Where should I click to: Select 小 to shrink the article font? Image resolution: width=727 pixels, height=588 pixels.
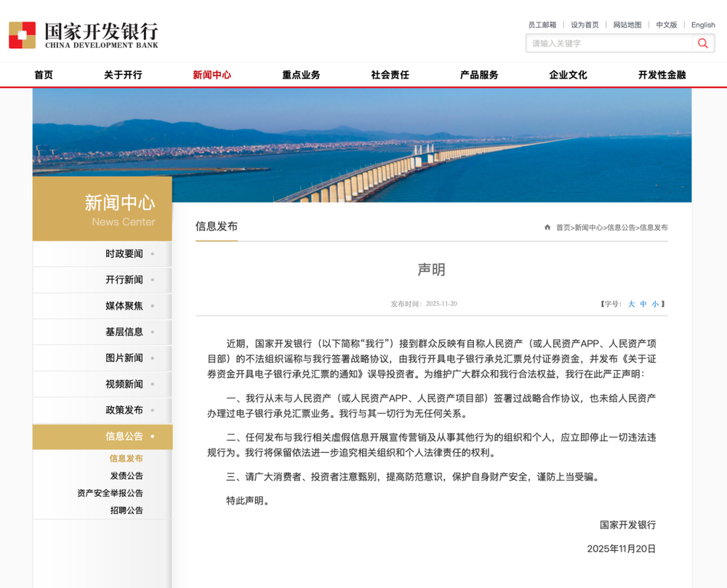pos(655,303)
